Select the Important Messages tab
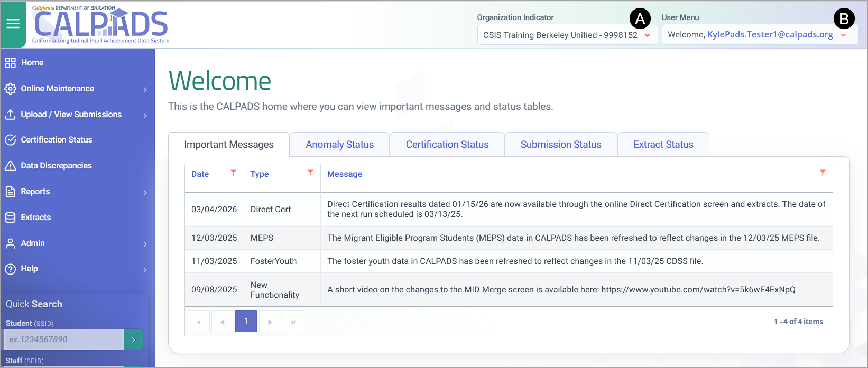868x368 pixels. (x=229, y=145)
